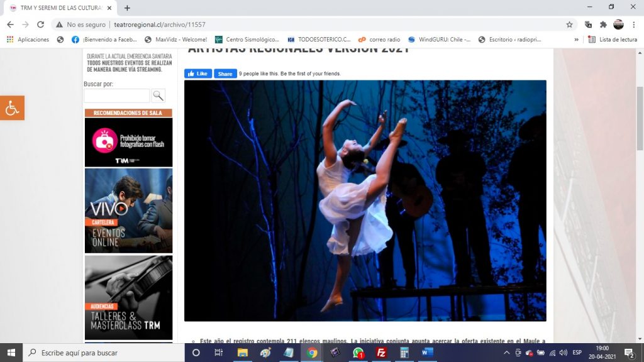Screen dimensions: 644x362
Task: Open FileZilla from the taskbar
Action: click(x=380, y=353)
